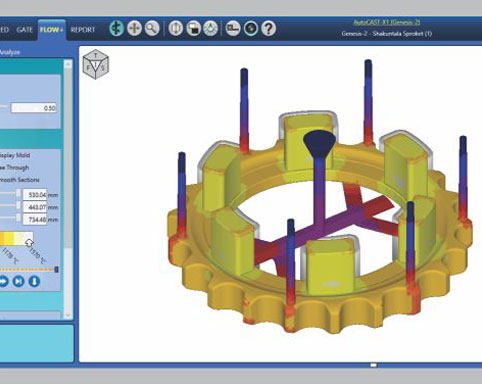Click the light-colored triangle appearance icon
The width and height of the screenshot is (482, 384).
(211, 28)
